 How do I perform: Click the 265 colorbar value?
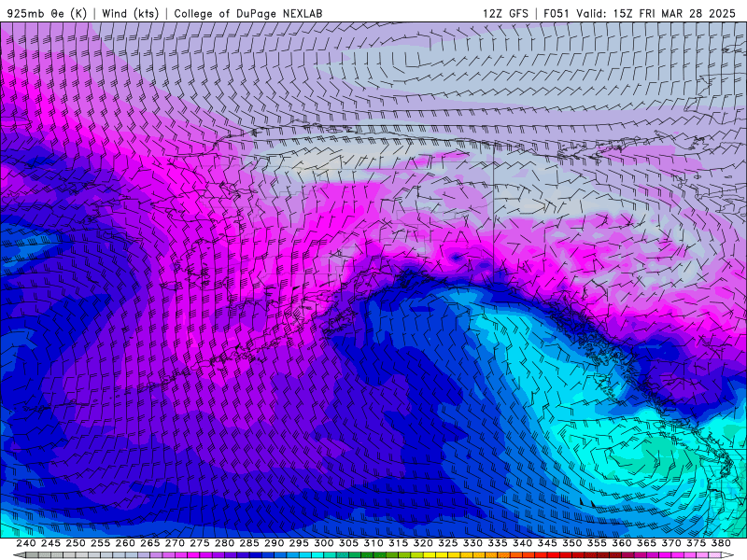(149, 543)
